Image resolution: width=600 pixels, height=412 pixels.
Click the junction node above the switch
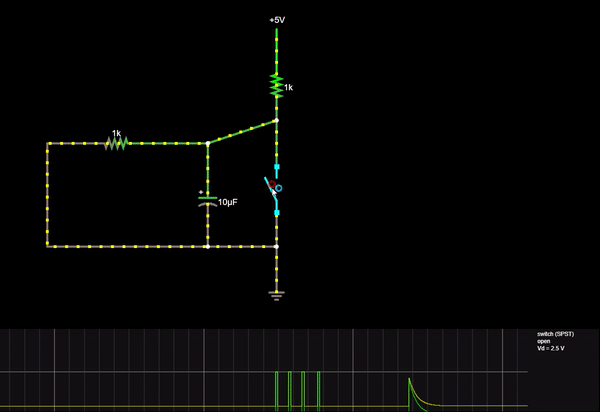click(277, 121)
